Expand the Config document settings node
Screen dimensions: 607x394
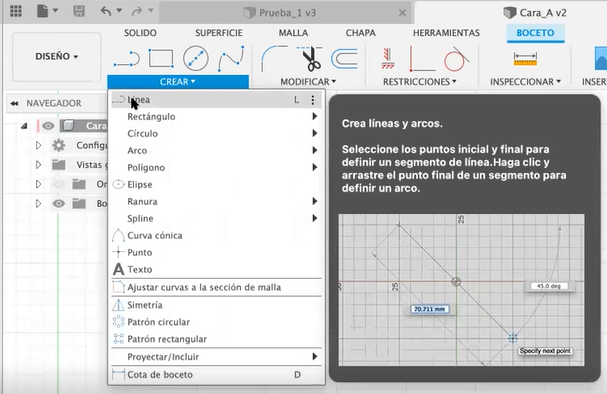point(38,146)
